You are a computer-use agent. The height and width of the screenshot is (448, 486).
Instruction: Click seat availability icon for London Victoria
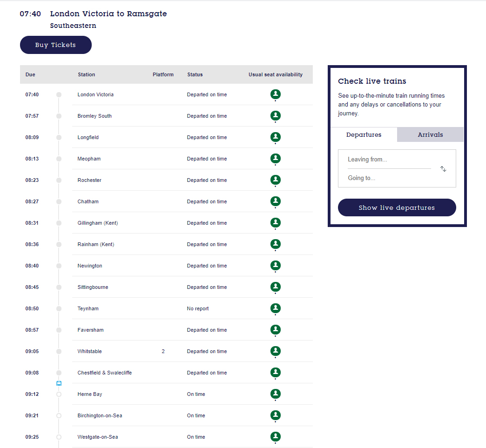point(276,94)
